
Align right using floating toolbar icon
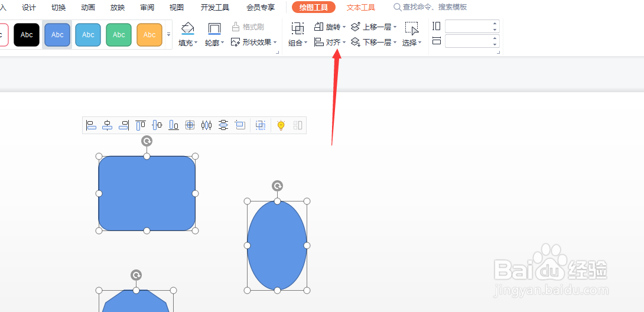[x=123, y=125]
